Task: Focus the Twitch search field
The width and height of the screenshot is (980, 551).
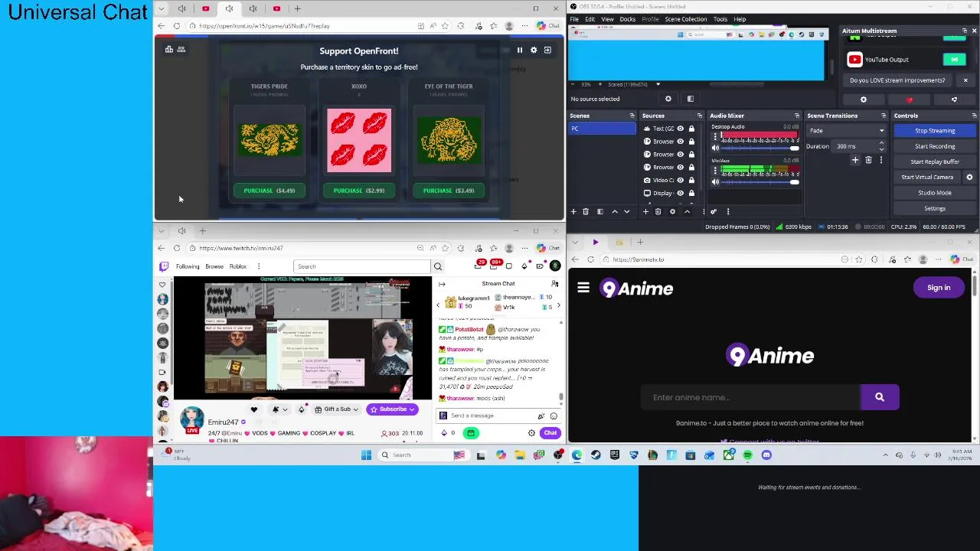Action: point(362,266)
